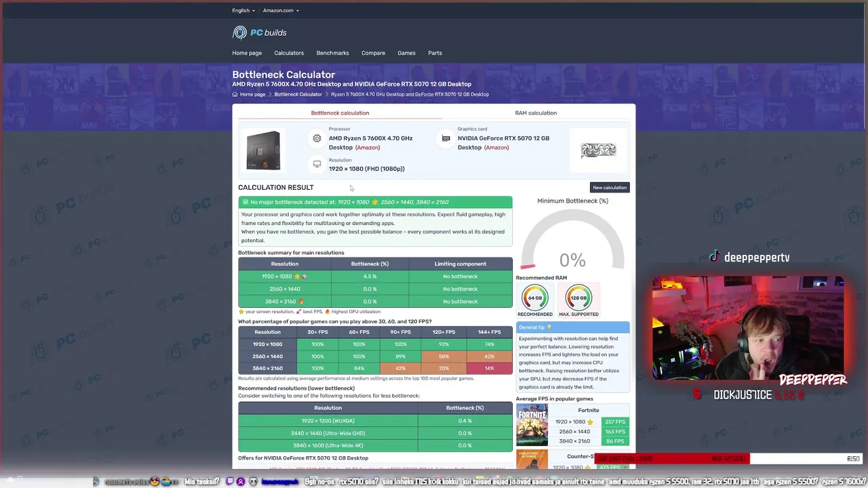Screen dimensions: 868x488
Task: Click the 14% cell in 144+ FPS column
Action: coord(489,368)
